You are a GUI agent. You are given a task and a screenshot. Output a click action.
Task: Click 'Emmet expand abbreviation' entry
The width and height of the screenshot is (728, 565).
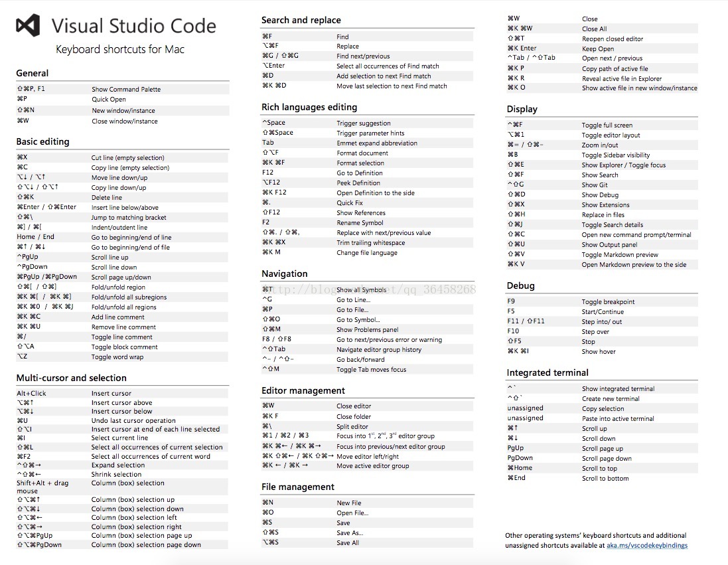point(377,143)
